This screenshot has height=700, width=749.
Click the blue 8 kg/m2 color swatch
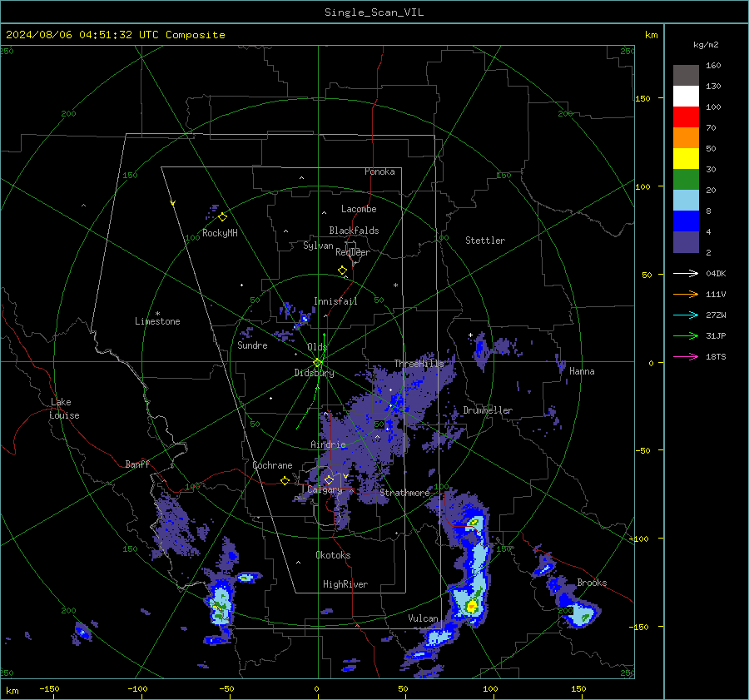point(686,221)
